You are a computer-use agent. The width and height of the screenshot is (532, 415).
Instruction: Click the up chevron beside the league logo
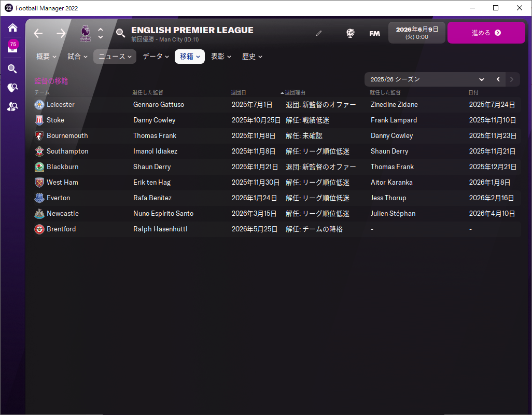point(101,30)
